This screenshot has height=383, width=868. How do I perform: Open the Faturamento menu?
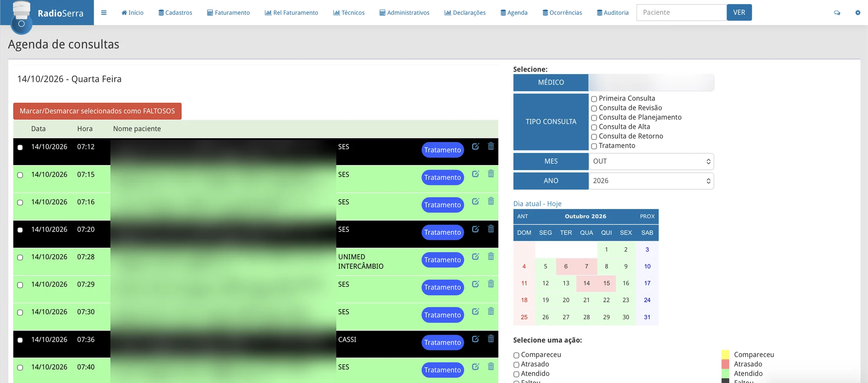click(x=228, y=13)
